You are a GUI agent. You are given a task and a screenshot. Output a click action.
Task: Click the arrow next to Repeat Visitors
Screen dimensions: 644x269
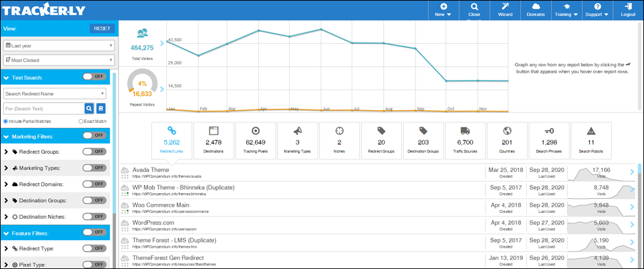point(162,89)
